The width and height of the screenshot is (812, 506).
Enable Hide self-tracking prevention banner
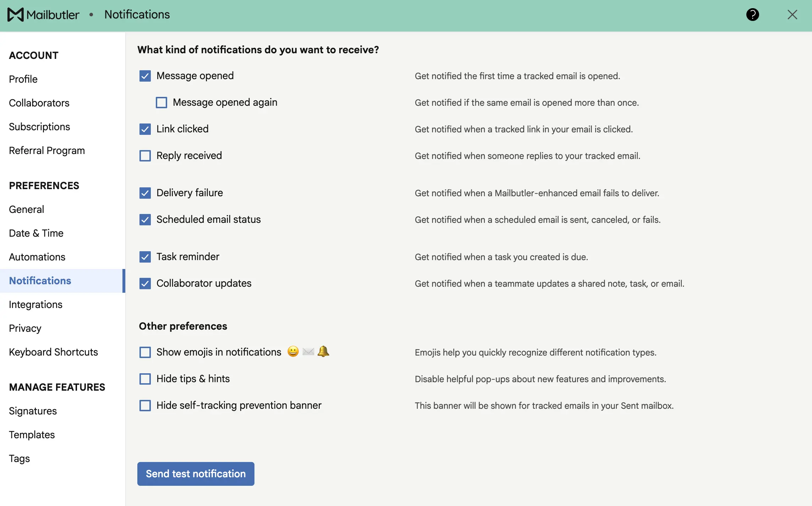pyautogui.click(x=145, y=406)
